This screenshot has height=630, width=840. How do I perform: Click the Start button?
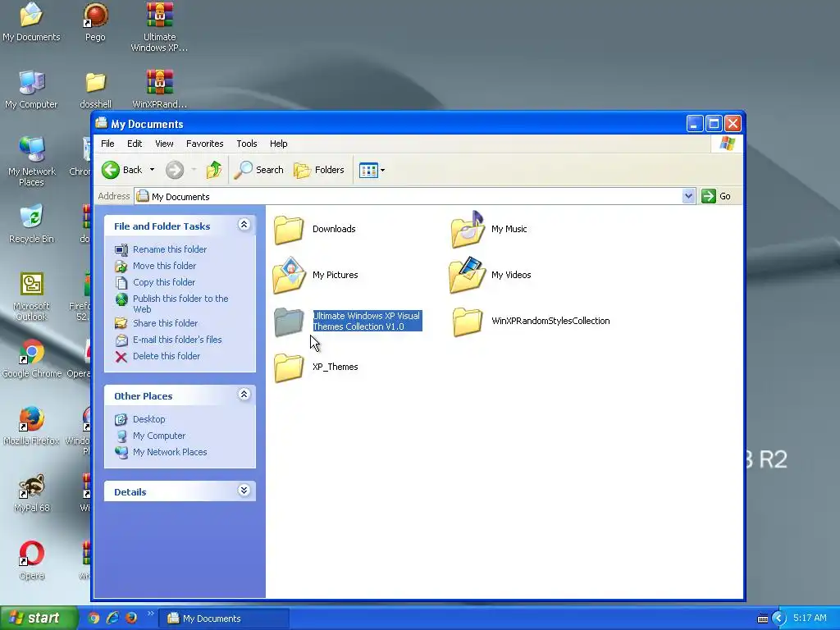(38, 619)
